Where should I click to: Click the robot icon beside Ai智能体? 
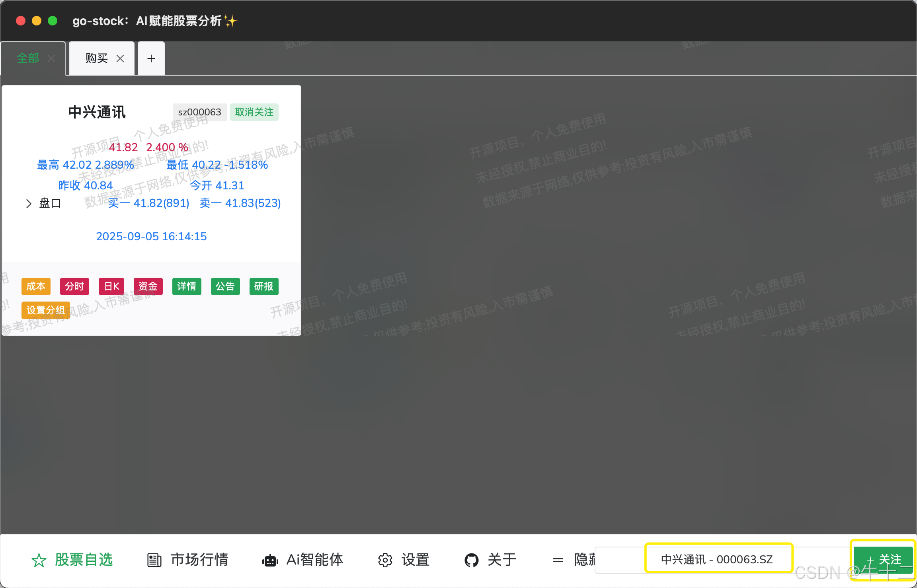270,560
